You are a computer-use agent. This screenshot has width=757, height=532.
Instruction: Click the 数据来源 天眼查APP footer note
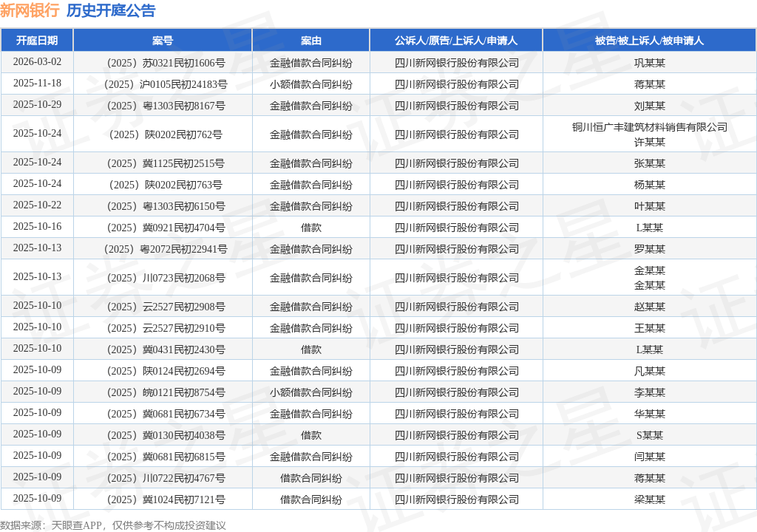113,525
